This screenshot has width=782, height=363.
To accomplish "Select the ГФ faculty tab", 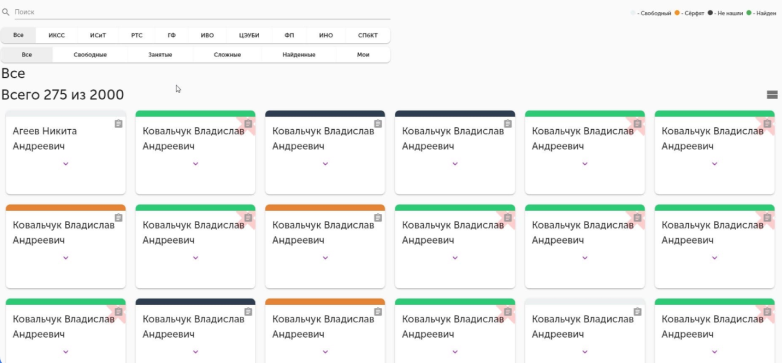I will click(172, 35).
